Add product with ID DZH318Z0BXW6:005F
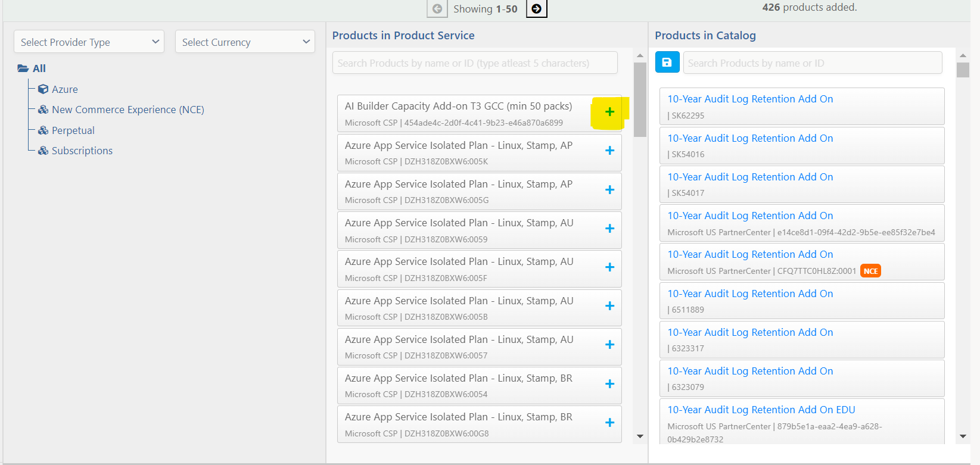980x465 pixels. tap(609, 267)
